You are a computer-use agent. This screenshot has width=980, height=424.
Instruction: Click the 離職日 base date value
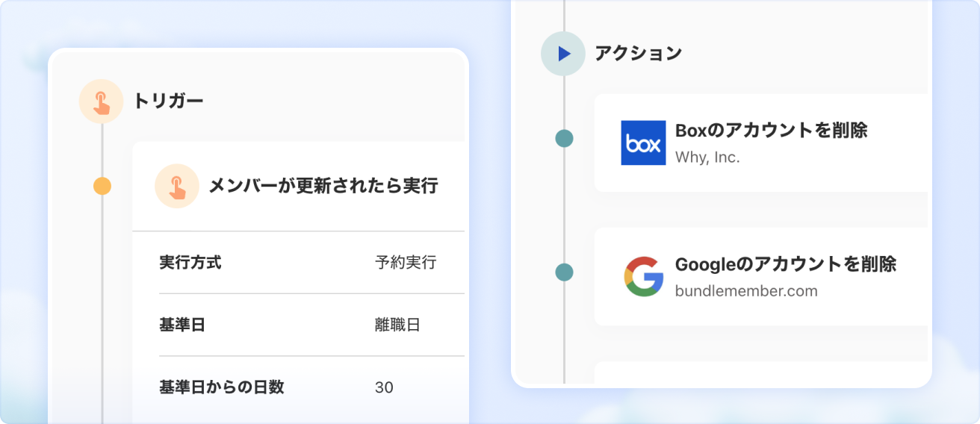coord(397,325)
